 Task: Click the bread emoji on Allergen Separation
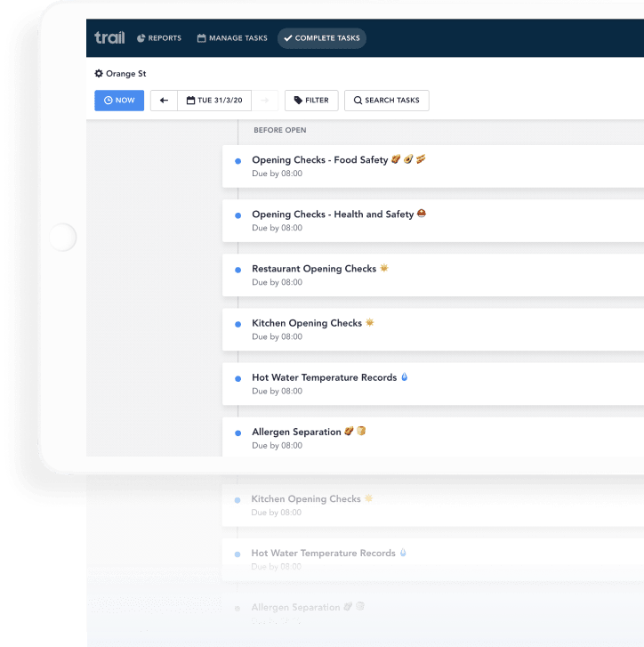361,431
